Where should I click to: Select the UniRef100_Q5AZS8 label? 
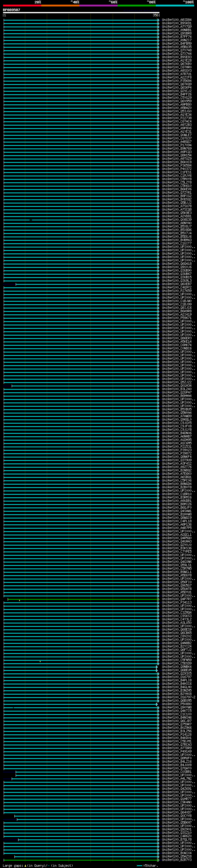coord(176,856)
